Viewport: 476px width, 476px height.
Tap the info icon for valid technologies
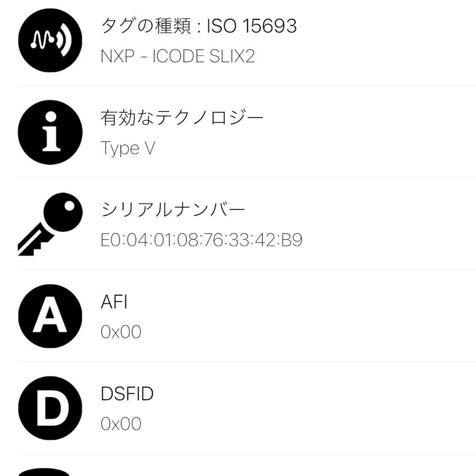click(x=50, y=132)
